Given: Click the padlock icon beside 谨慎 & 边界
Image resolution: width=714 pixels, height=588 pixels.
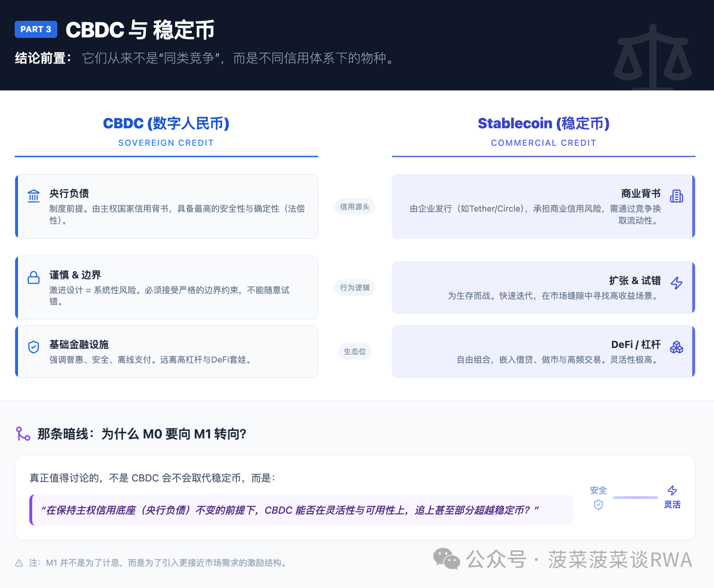Looking at the screenshot, I should pyautogui.click(x=34, y=277).
